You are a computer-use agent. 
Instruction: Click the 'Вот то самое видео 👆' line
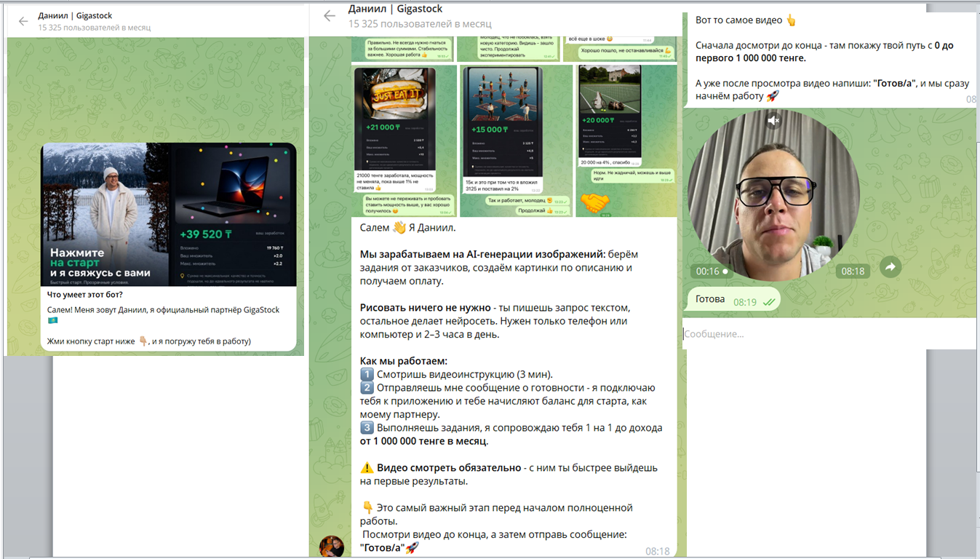pyautogui.click(x=746, y=20)
